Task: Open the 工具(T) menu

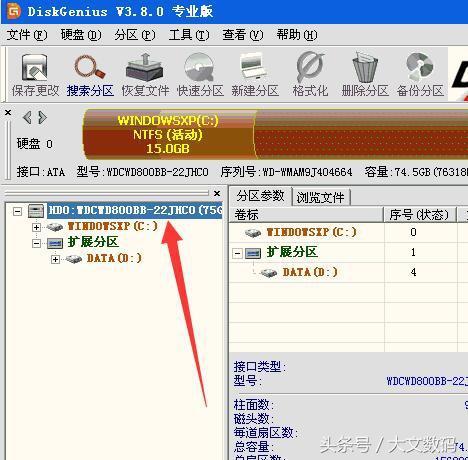Action: (x=189, y=35)
